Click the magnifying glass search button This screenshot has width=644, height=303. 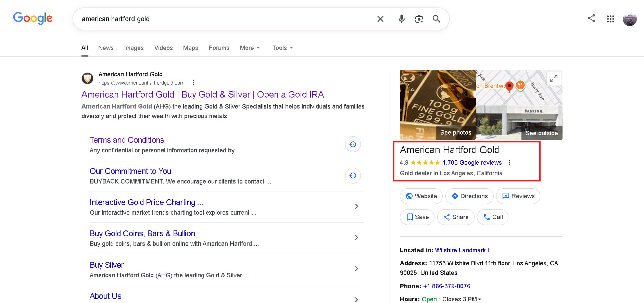[x=436, y=19]
